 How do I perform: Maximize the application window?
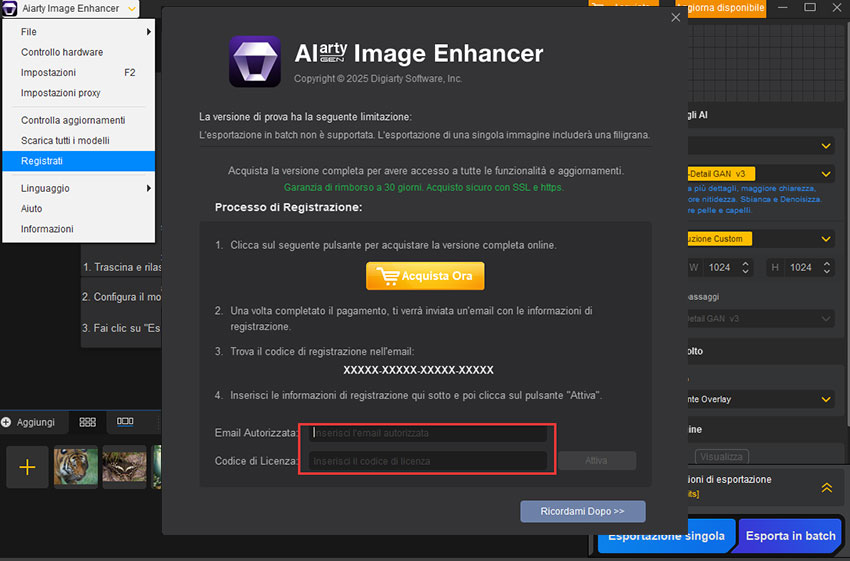click(810, 8)
